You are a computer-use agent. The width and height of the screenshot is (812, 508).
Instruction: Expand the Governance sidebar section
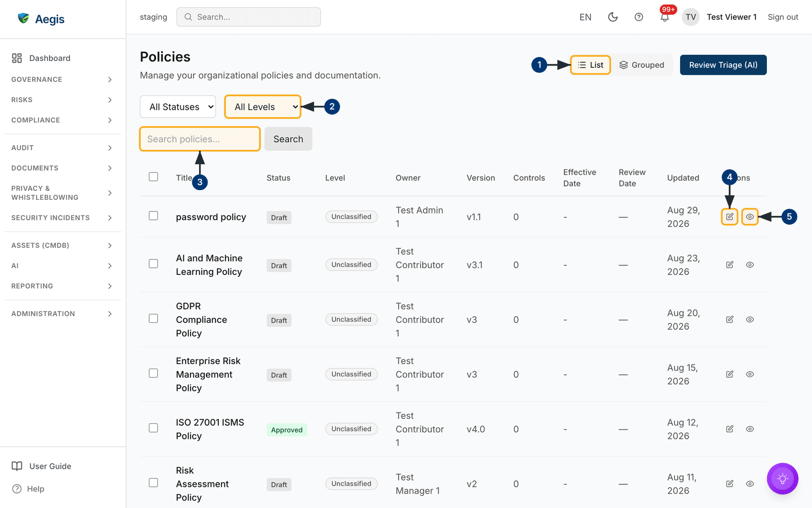tap(63, 80)
